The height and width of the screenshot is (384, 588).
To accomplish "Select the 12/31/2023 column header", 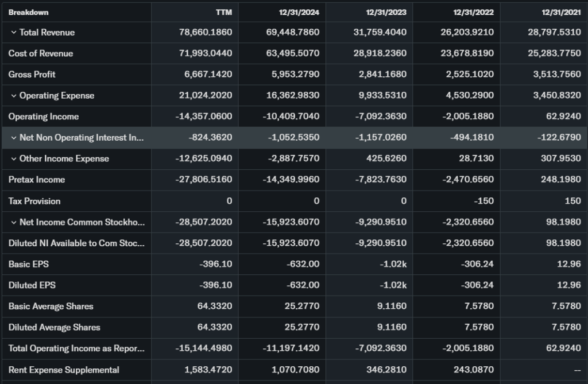I will (386, 12).
